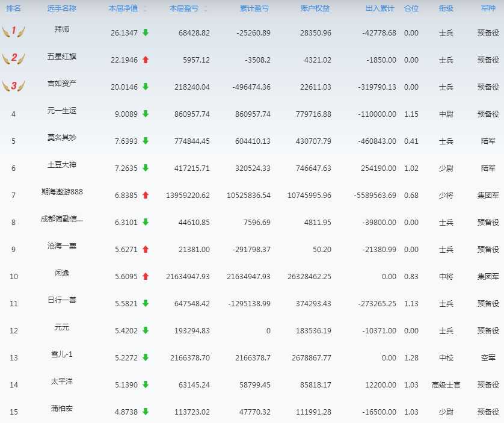504x423 pixels.
Task: Click the 军种 column header
Action: click(x=488, y=8)
